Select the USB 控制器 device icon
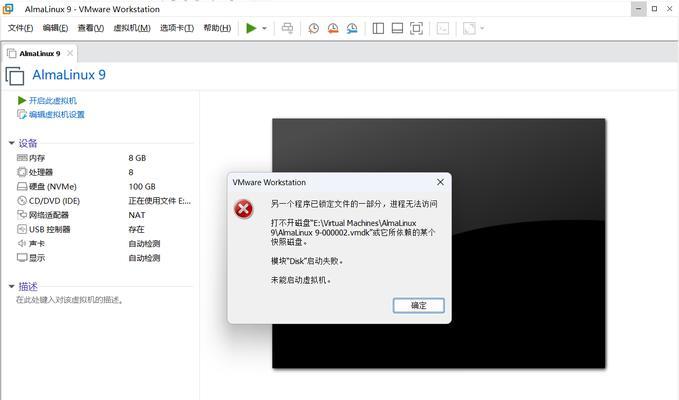This screenshot has width=679, height=400. point(22,229)
